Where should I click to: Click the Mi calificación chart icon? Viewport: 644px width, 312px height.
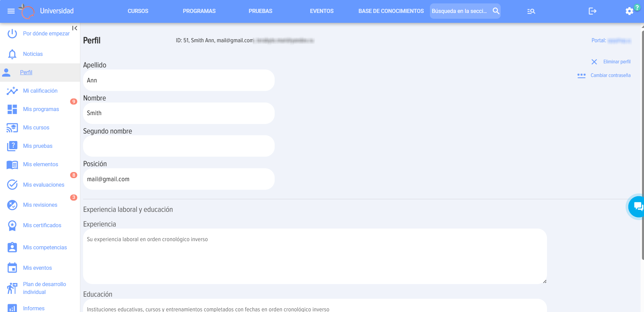(x=12, y=91)
